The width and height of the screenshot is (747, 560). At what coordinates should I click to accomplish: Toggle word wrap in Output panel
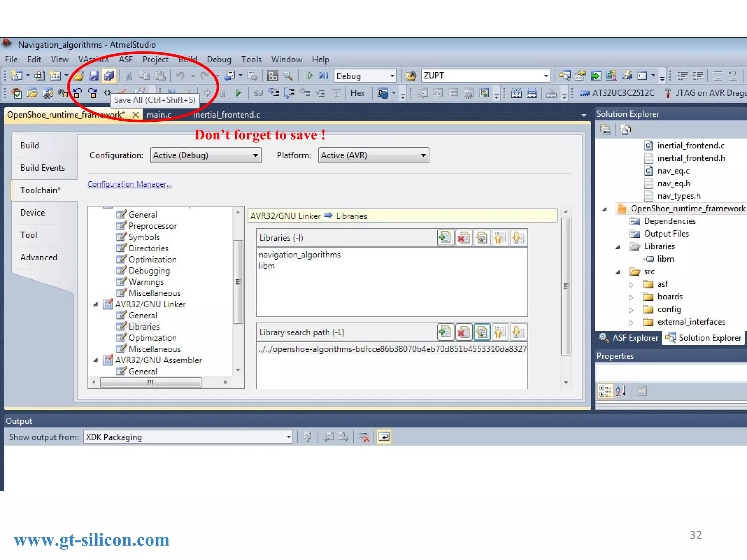(x=384, y=436)
